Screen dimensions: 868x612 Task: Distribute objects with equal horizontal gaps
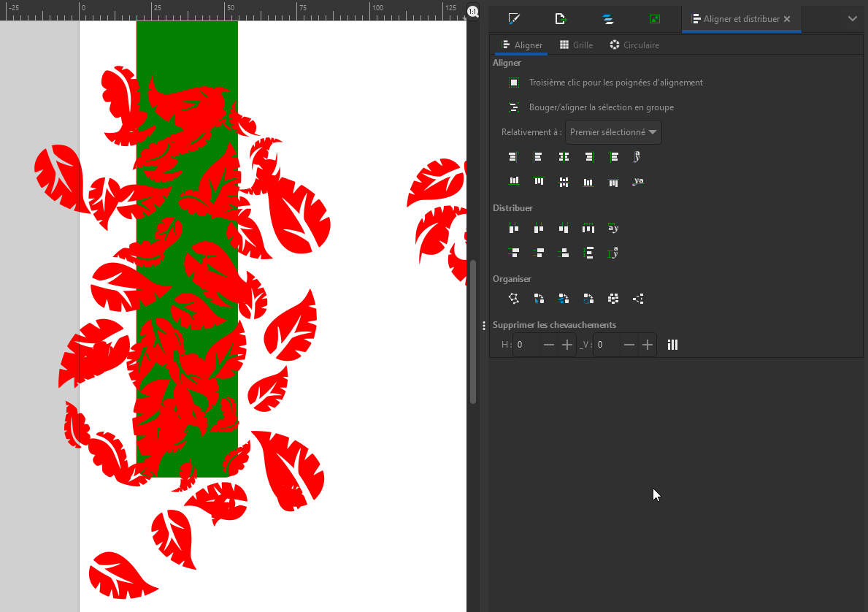(588, 229)
